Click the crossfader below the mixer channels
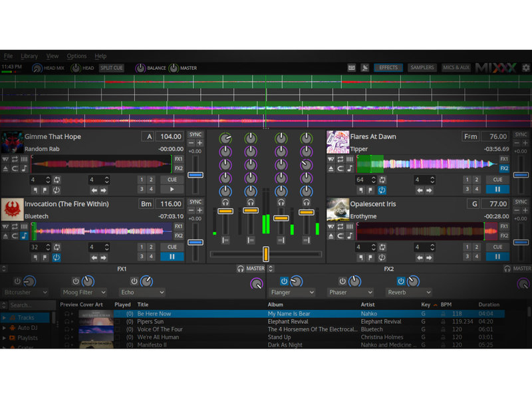Image resolution: width=532 pixels, height=399 pixels. pos(265,254)
